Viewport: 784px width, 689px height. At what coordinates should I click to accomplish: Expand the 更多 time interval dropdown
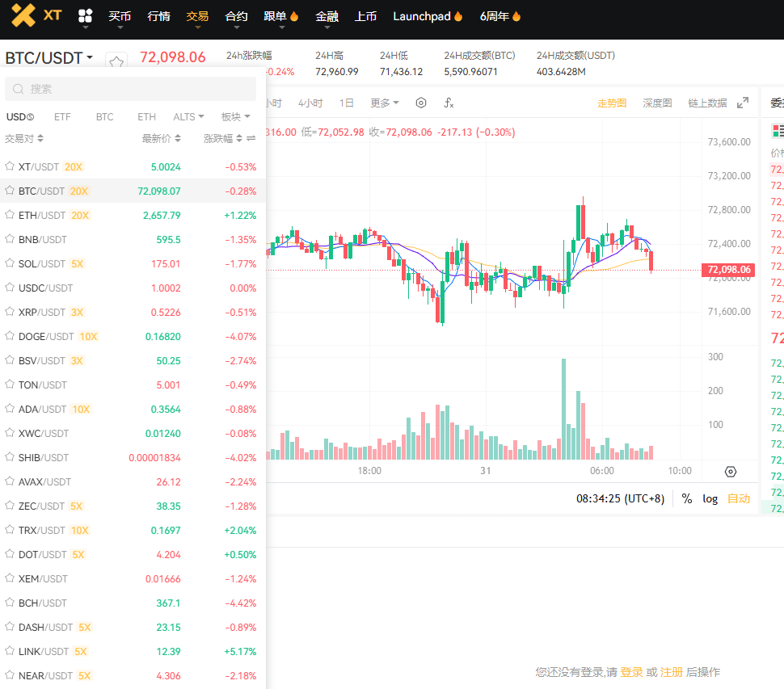click(x=385, y=103)
